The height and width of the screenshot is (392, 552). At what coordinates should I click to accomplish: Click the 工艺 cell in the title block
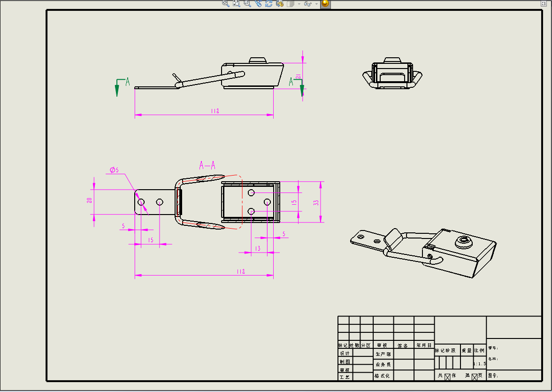click(345, 377)
